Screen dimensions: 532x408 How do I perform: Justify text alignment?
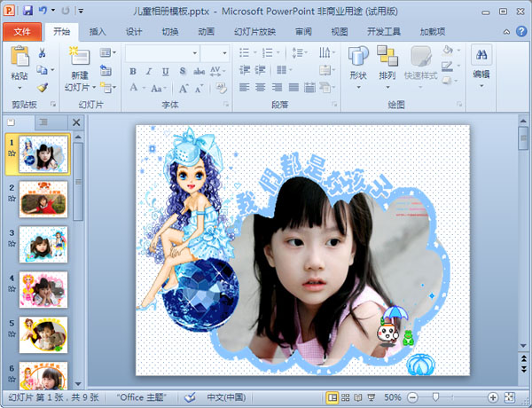(x=293, y=88)
